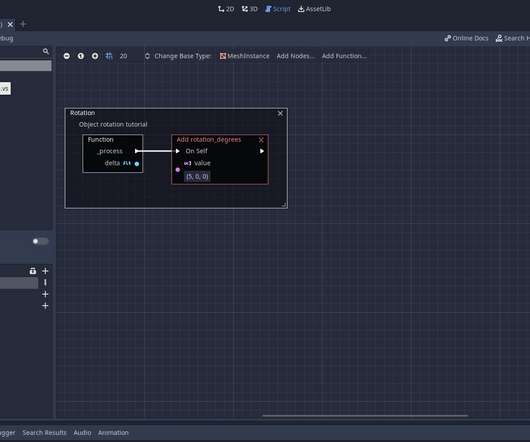Screen dimensions: 530x442
Task: Toggle grid snapping icon next to 20
Action: (109, 56)
